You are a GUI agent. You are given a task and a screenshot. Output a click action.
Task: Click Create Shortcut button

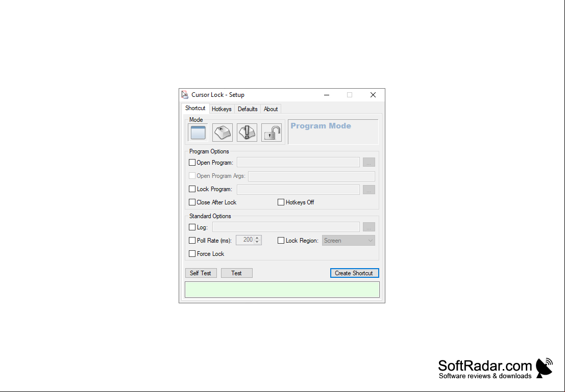click(x=354, y=273)
